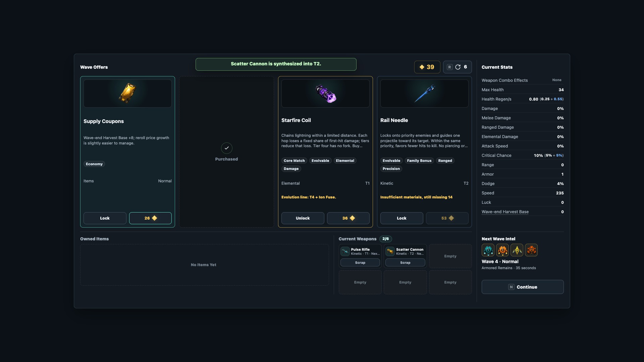Inspect the third yellow enemy intel icon
The height and width of the screenshot is (362, 644).
(517, 250)
